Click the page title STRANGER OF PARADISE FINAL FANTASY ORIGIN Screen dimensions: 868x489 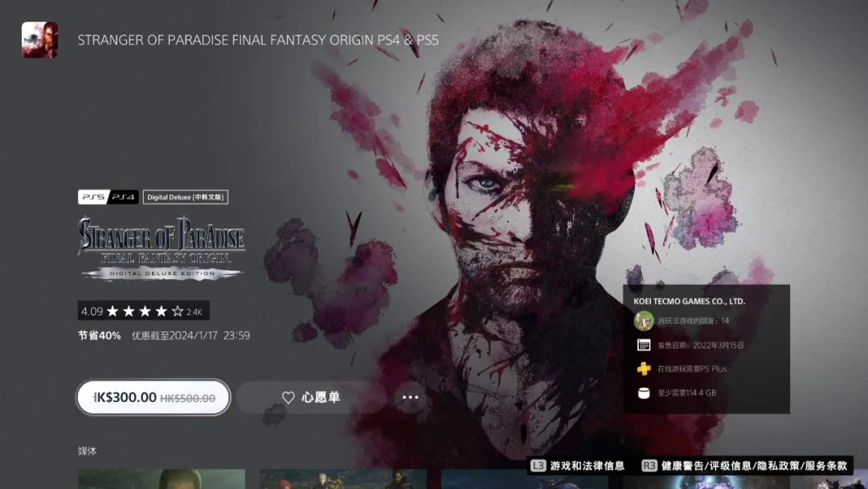(258, 40)
